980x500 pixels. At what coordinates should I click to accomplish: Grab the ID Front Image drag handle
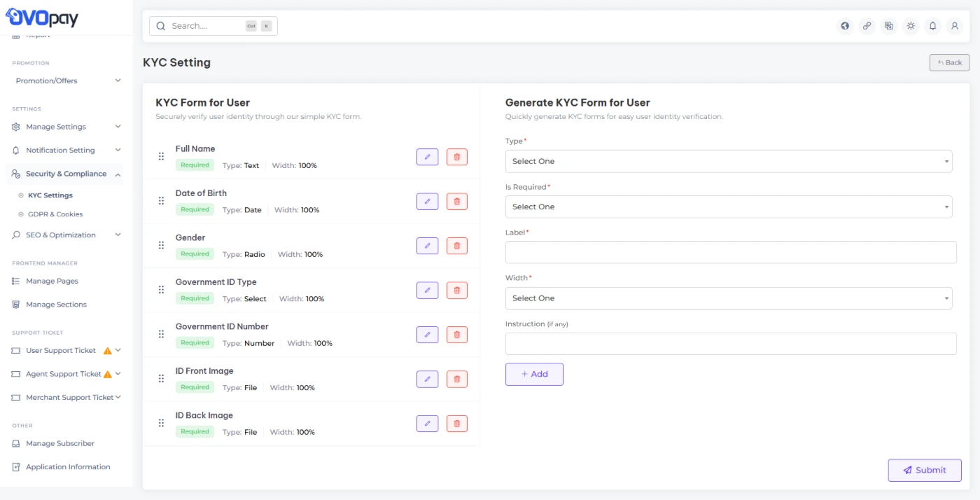tap(161, 379)
